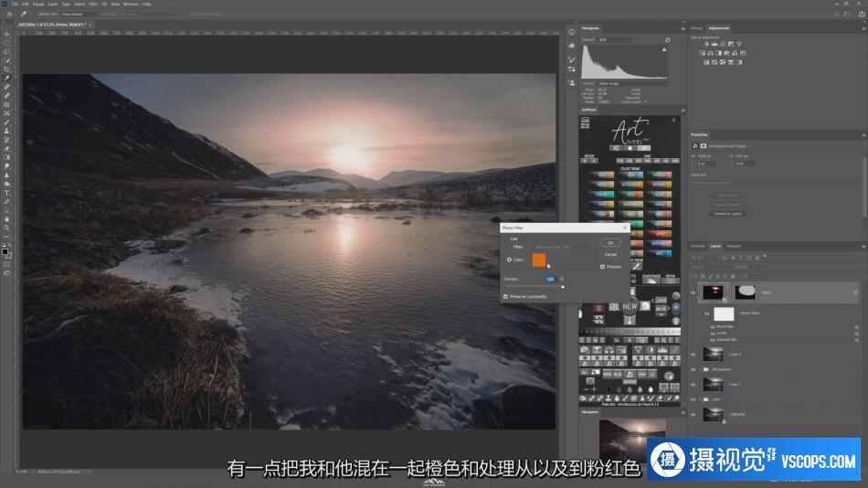The width and height of the screenshot is (868, 488).
Task: Open the Histogram Source dropdown
Action: 633,83
